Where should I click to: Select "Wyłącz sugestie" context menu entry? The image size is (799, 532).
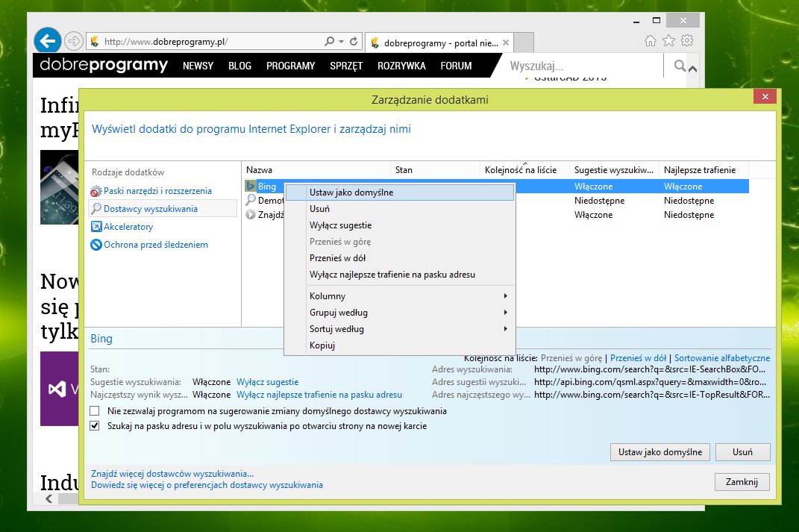(400, 225)
